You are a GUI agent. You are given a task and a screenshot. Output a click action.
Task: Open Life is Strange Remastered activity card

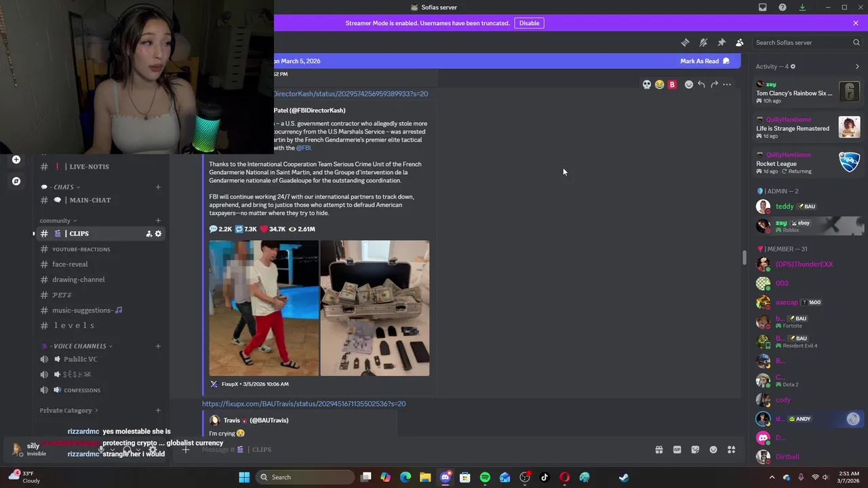pos(808,127)
